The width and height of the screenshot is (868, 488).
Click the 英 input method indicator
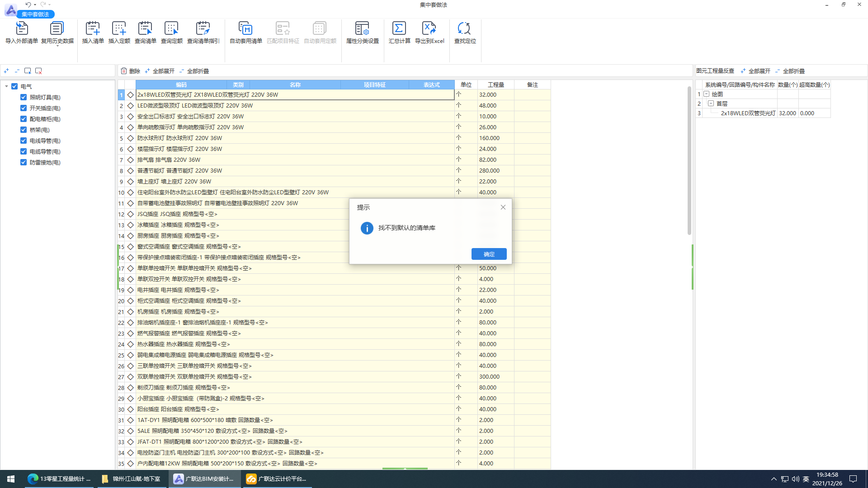click(806, 479)
